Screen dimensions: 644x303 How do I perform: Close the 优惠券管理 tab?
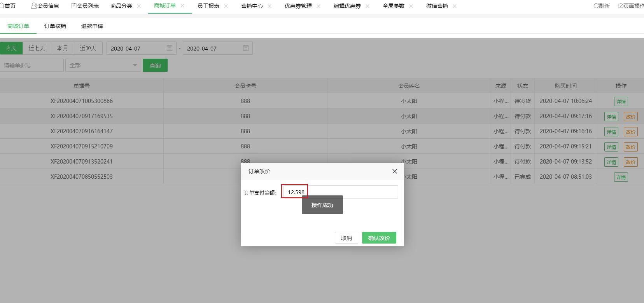click(318, 6)
